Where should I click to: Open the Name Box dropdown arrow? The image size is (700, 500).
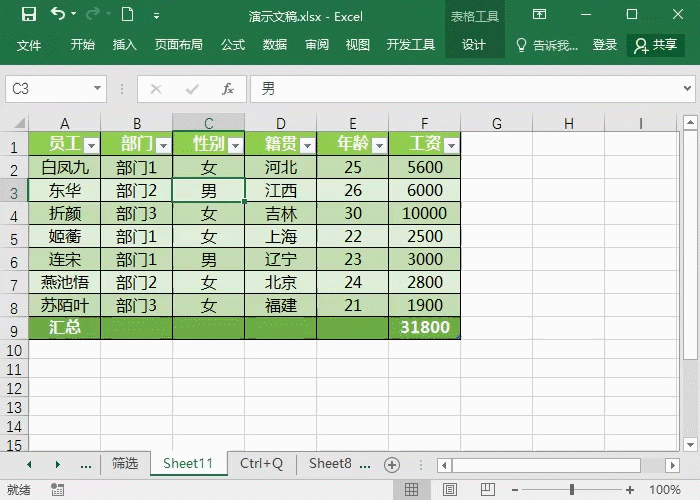[97, 88]
